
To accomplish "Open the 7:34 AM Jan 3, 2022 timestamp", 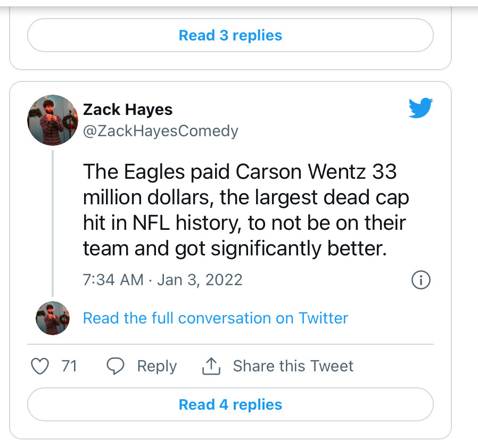I will [162, 280].
